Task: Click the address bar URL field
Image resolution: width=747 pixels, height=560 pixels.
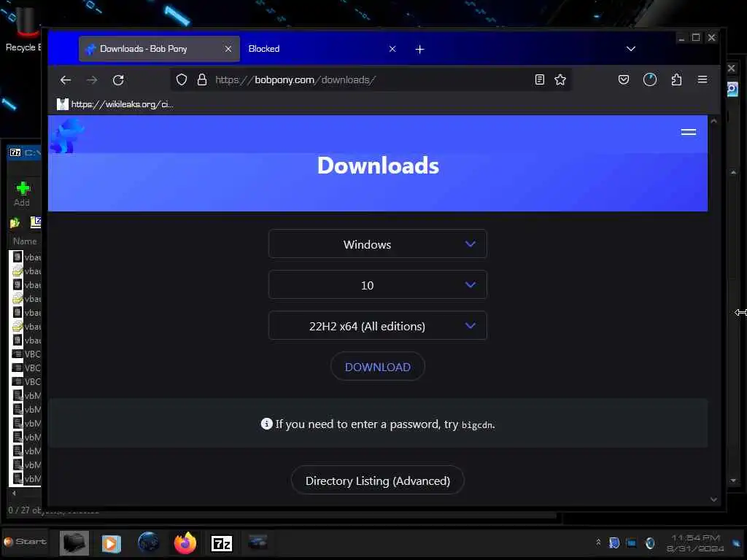Action: (x=371, y=79)
